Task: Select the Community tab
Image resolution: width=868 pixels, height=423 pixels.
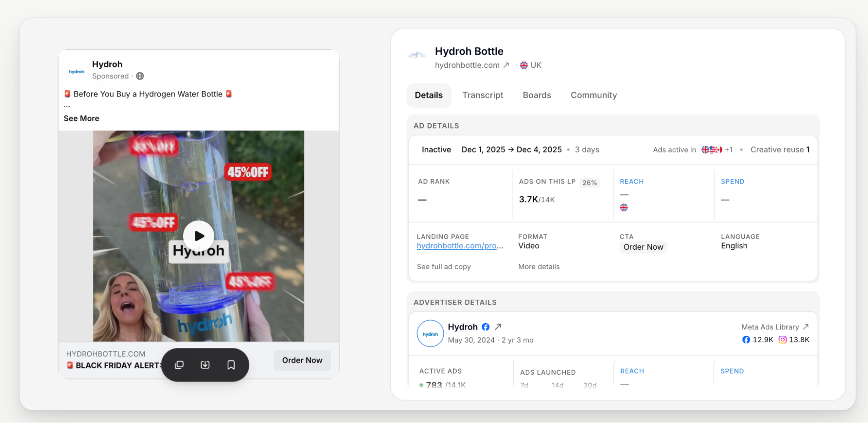Action: click(594, 95)
